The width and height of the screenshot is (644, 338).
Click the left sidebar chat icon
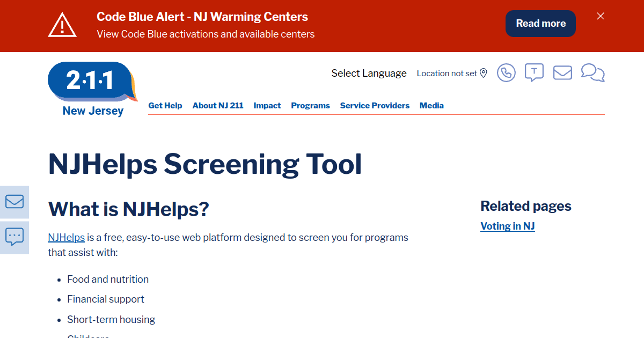click(x=14, y=237)
